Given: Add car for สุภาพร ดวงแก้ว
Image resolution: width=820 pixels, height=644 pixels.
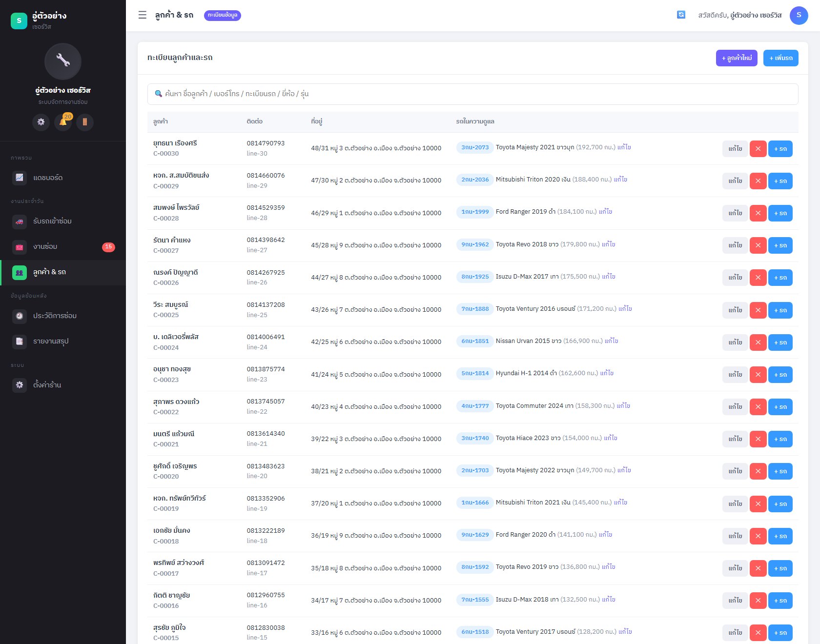Looking at the screenshot, I should [x=780, y=407].
